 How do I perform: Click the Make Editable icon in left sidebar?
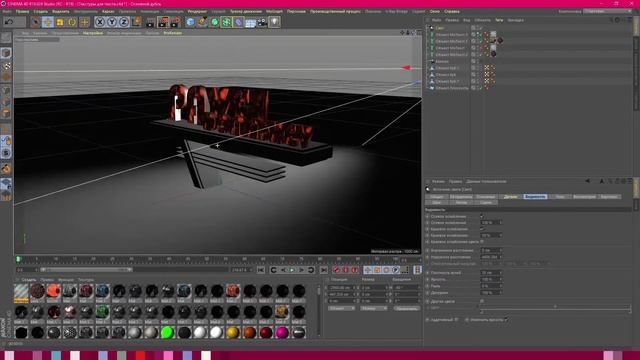[x=6, y=38]
